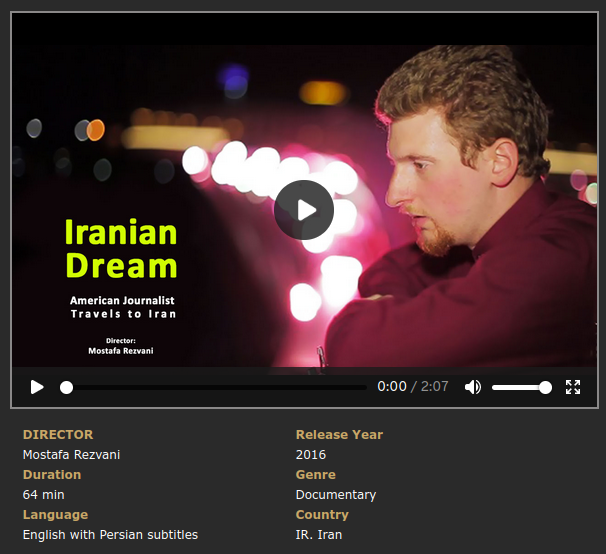Click the 'Iranian Dream' title in video

(x=121, y=249)
